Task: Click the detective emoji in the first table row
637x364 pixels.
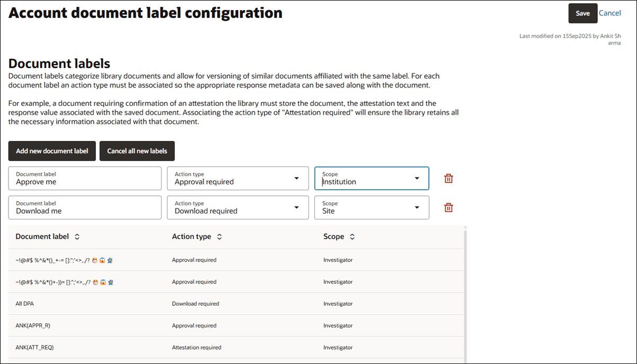Action: coord(110,261)
